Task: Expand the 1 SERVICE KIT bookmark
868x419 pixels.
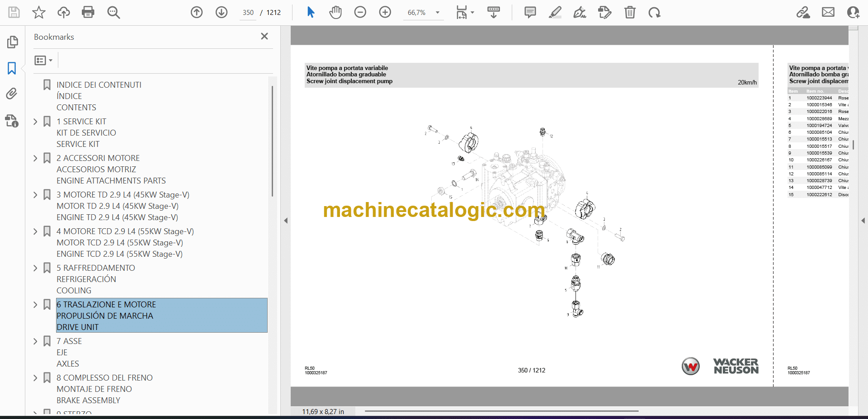Action: click(x=35, y=122)
